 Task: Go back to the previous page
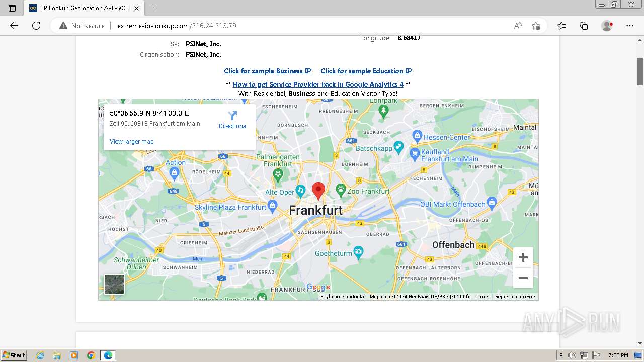pyautogui.click(x=14, y=26)
